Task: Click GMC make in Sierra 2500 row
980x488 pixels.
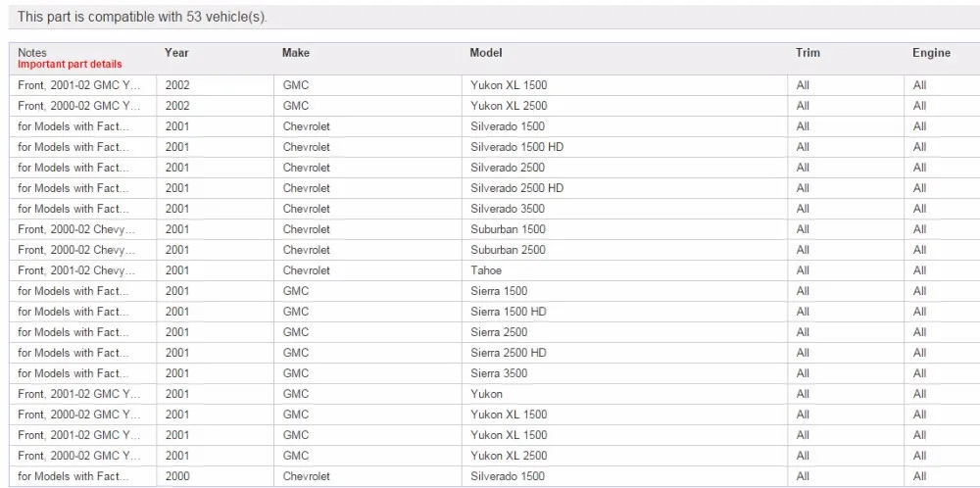Action: coord(296,332)
